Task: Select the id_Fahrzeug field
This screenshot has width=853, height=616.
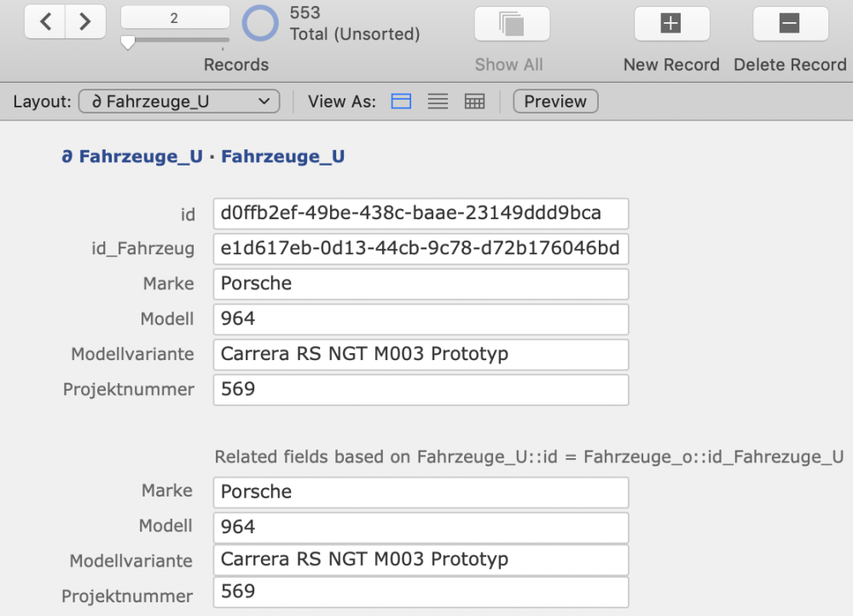Action: point(421,249)
